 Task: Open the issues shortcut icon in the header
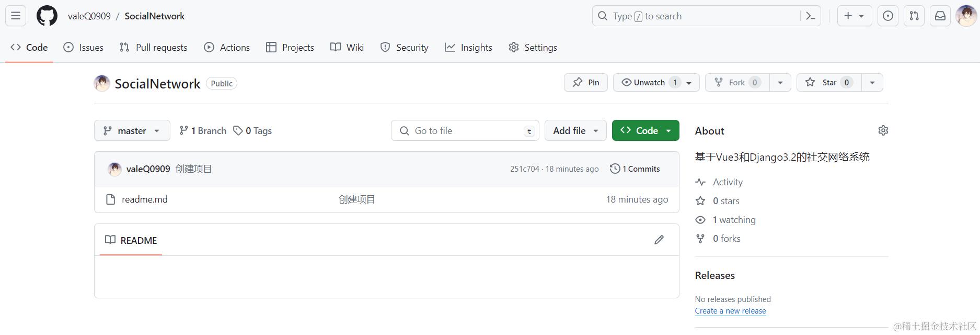point(888,16)
